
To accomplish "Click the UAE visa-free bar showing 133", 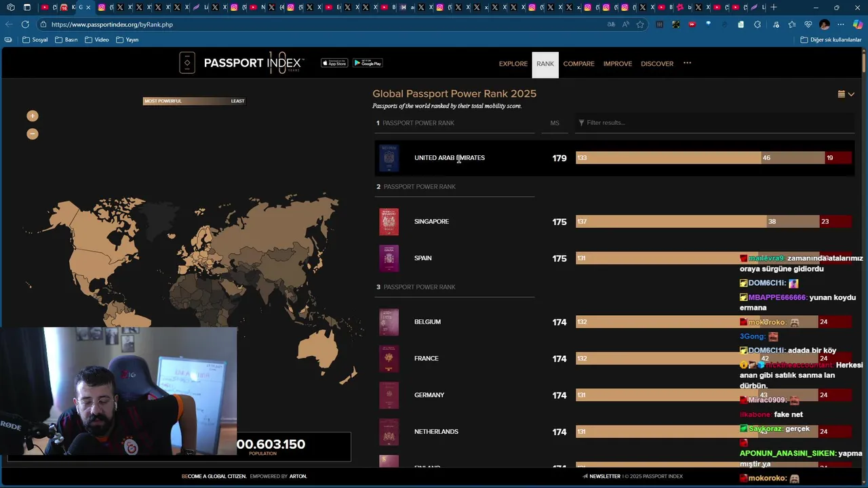I will point(669,158).
